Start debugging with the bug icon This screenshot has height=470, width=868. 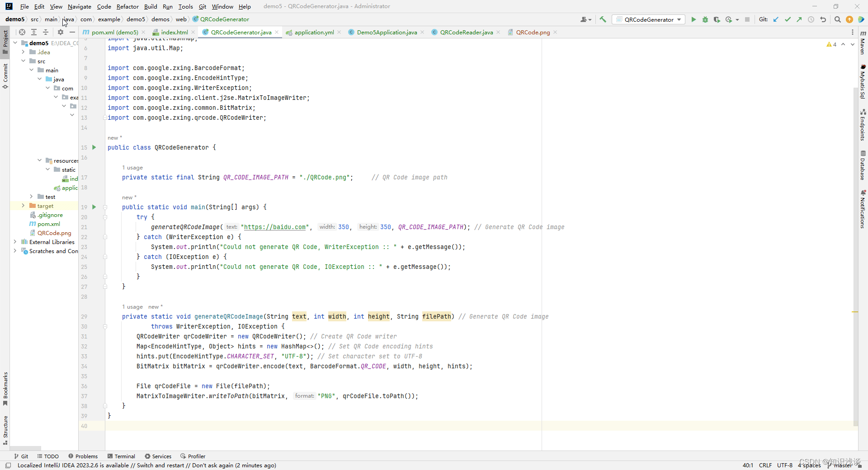(x=705, y=19)
